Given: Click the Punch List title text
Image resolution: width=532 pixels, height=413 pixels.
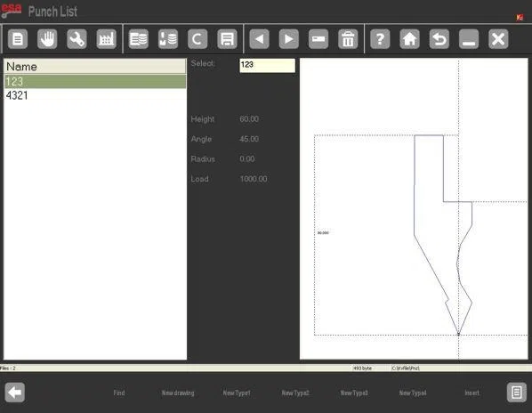Looking at the screenshot, I should 52,12.
